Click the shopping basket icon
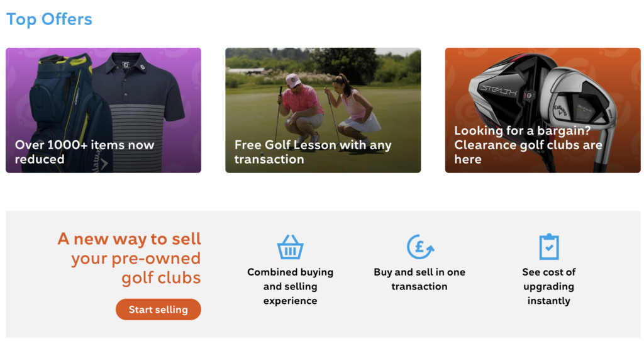The width and height of the screenshot is (644, 341). 290,247
